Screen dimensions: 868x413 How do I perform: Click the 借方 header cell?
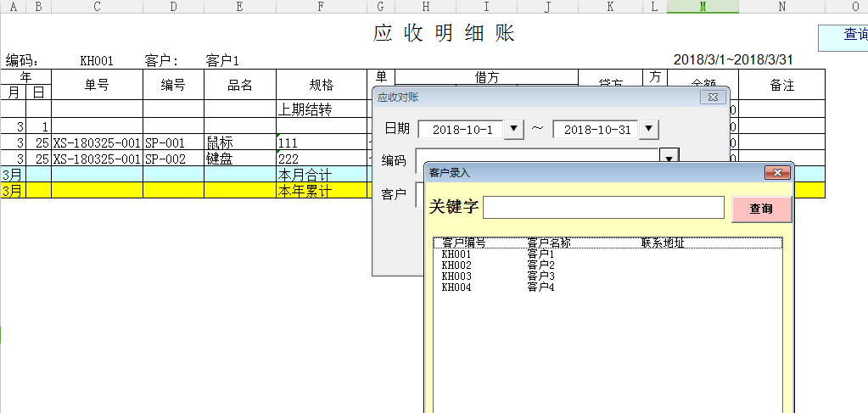click(x=486, y=77)
